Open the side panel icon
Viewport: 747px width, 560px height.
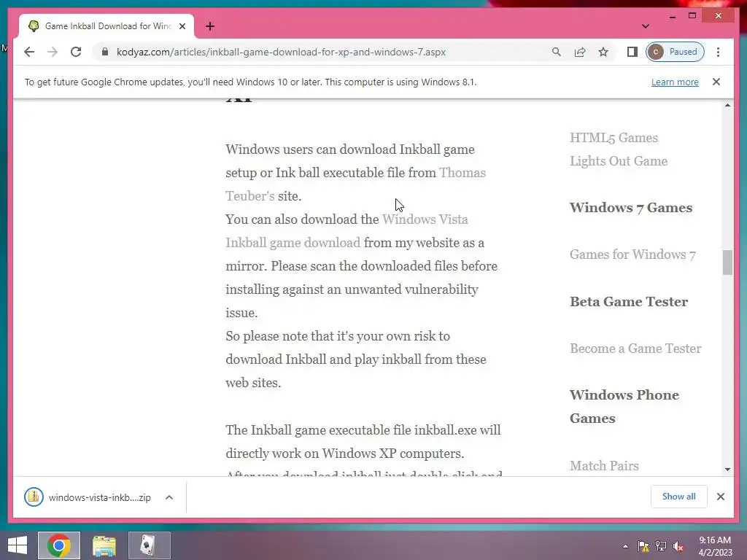tap(632, 52)
